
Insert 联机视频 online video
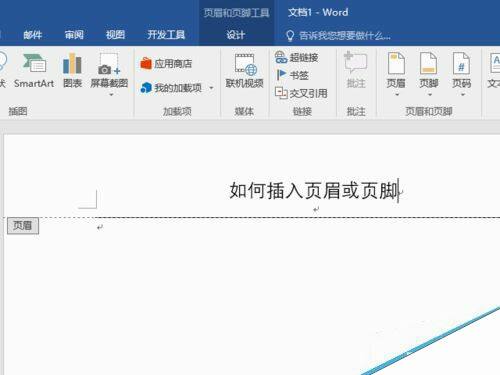[x=245, y=71]
